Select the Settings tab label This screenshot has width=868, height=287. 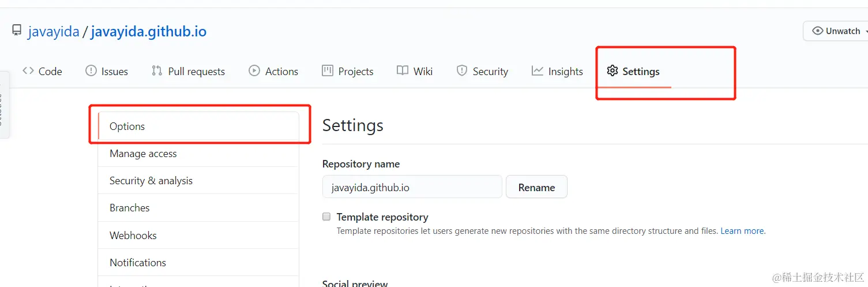coord(641,72)
